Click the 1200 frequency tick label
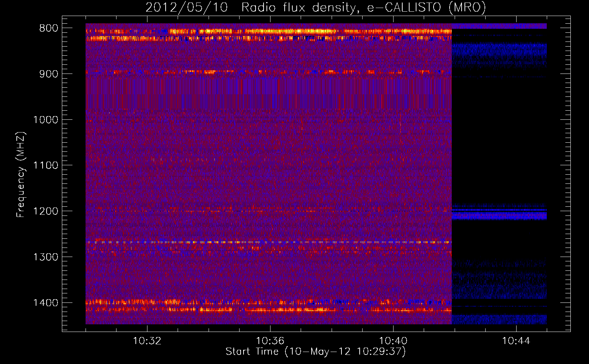The image size is (589, 364). [46, 211]
